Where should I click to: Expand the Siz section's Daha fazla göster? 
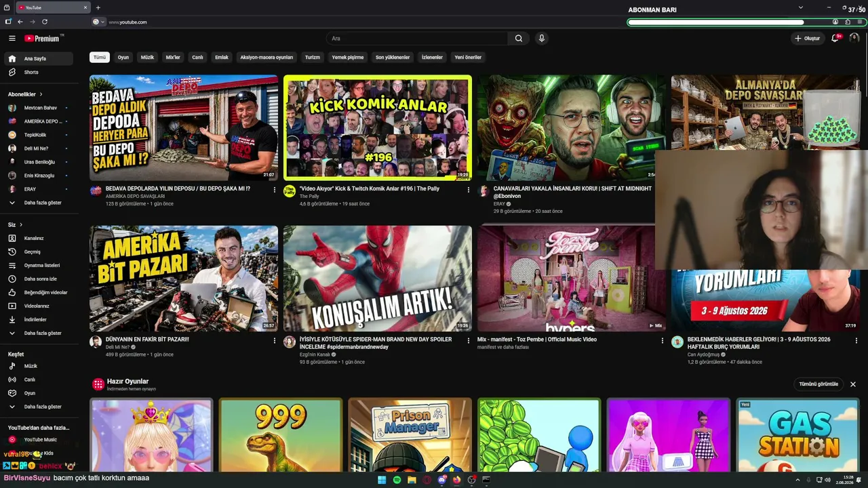(39, 333)
